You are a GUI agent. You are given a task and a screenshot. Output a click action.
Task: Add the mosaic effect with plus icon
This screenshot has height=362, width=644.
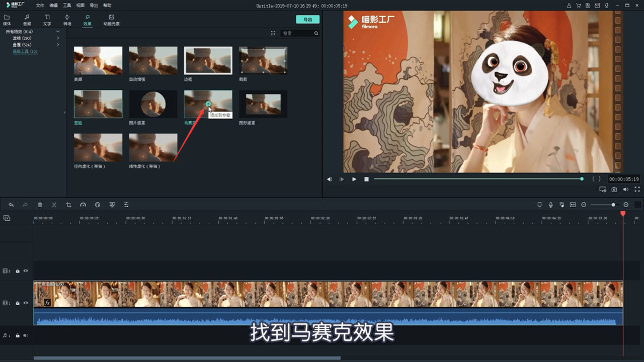[x=208, y=104]
